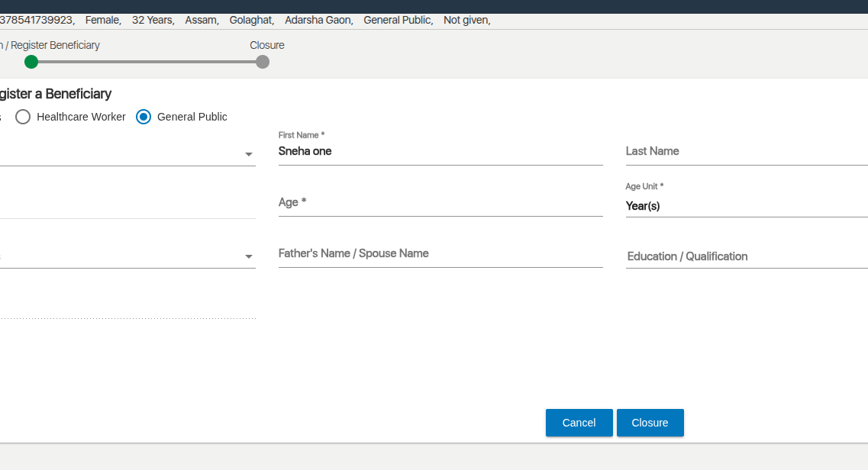Focus the First Name field containing Sneha one
The width and height of the screenshot is (868, 470).
pos(440,151)
